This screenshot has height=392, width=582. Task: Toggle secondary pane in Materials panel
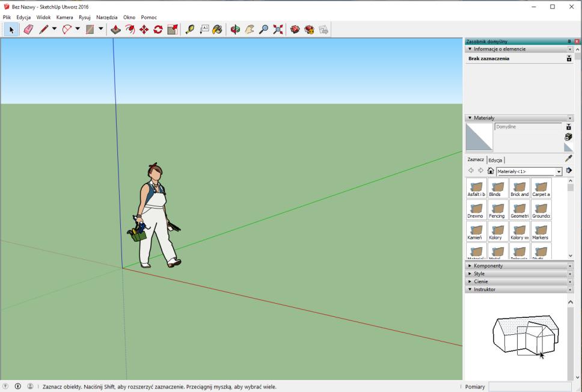click(568, 127)
